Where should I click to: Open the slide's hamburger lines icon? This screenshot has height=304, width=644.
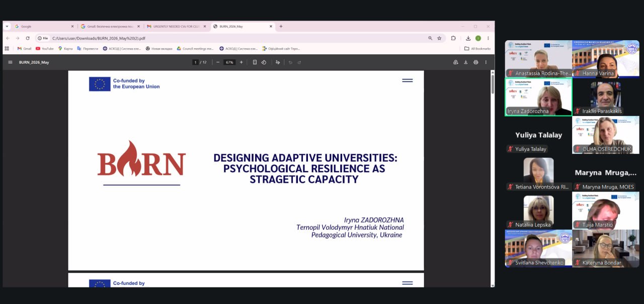(x=407, y=80)
